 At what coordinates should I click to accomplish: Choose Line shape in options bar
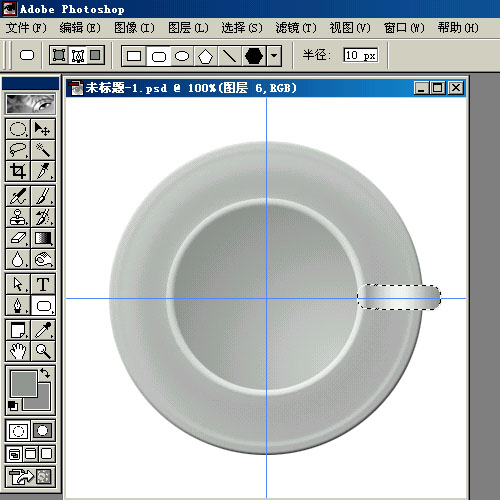(x=230, y=56)
